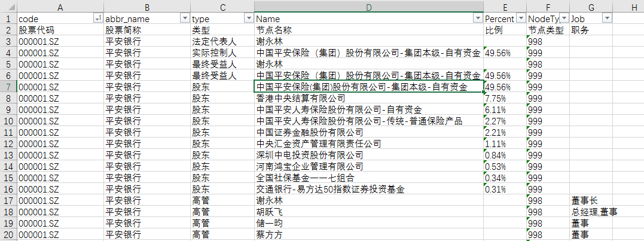Open the filter dropdown for code column
Viewport: 644px width, 241px height.
(x=98, y=19)
